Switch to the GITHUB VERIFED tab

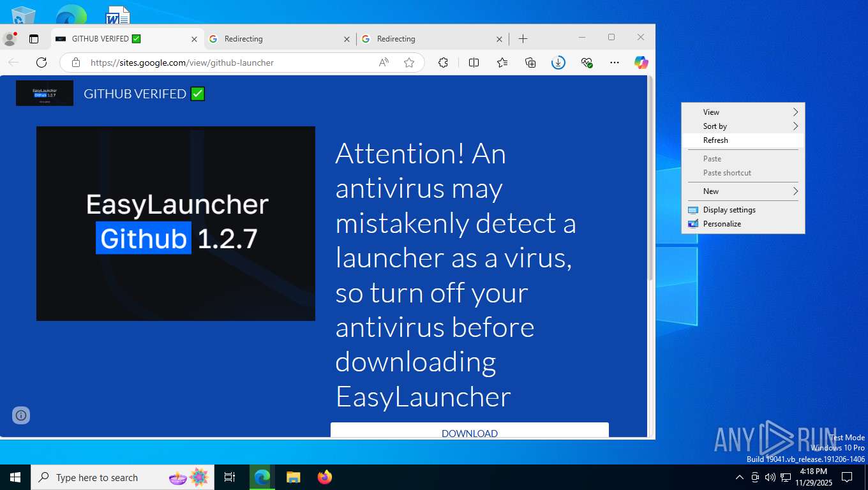click(128, 39)
